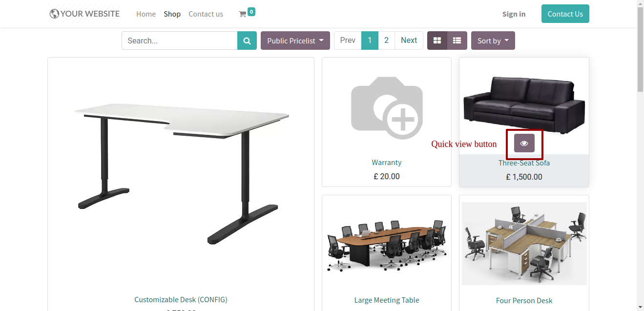Open the Sort by dropdown

tap(493, 41)
